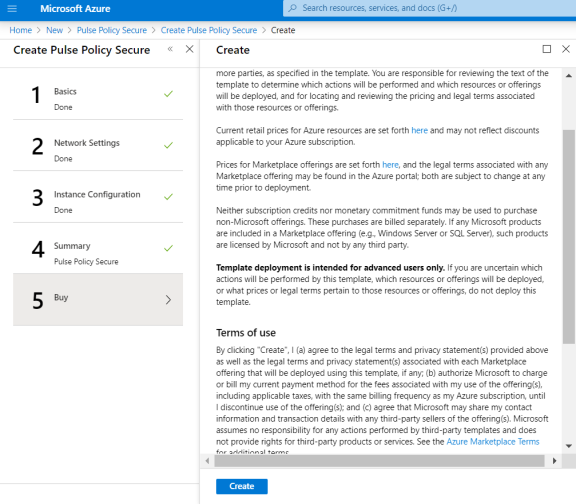Open Pulse Policy Secure breadcrumb

112,30
